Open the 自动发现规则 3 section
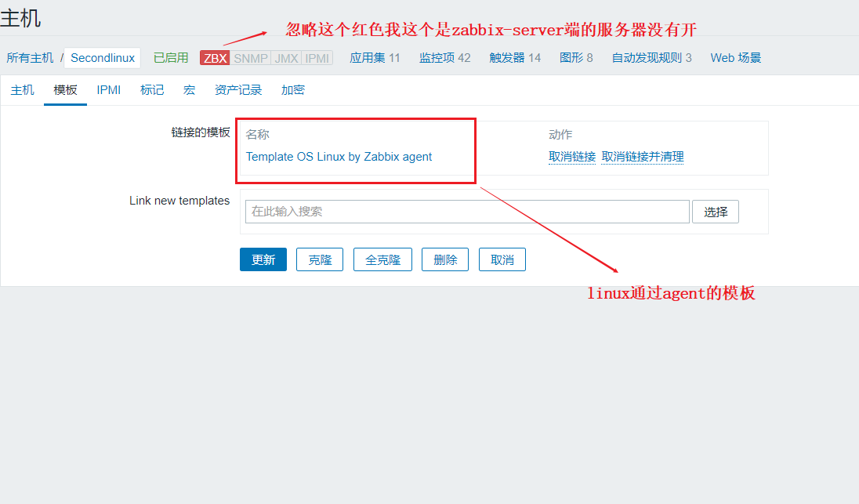Viewport: 859px width, 504px height. tap(651, 57)
